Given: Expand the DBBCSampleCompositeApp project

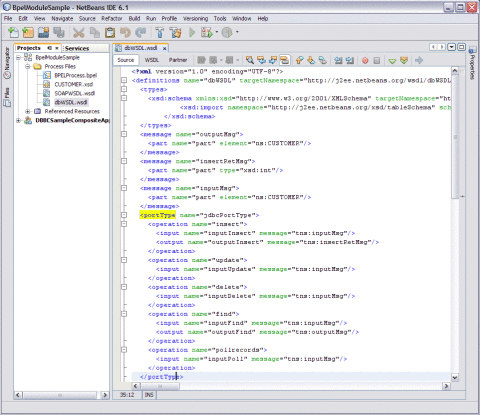Looking at the screenshot, I should click(18, 120).
